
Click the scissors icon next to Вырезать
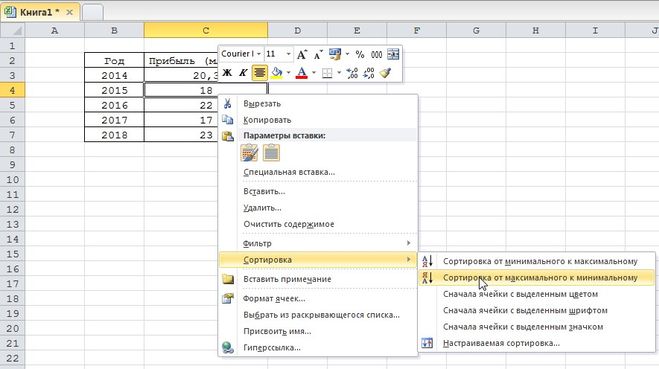(227, 103)
